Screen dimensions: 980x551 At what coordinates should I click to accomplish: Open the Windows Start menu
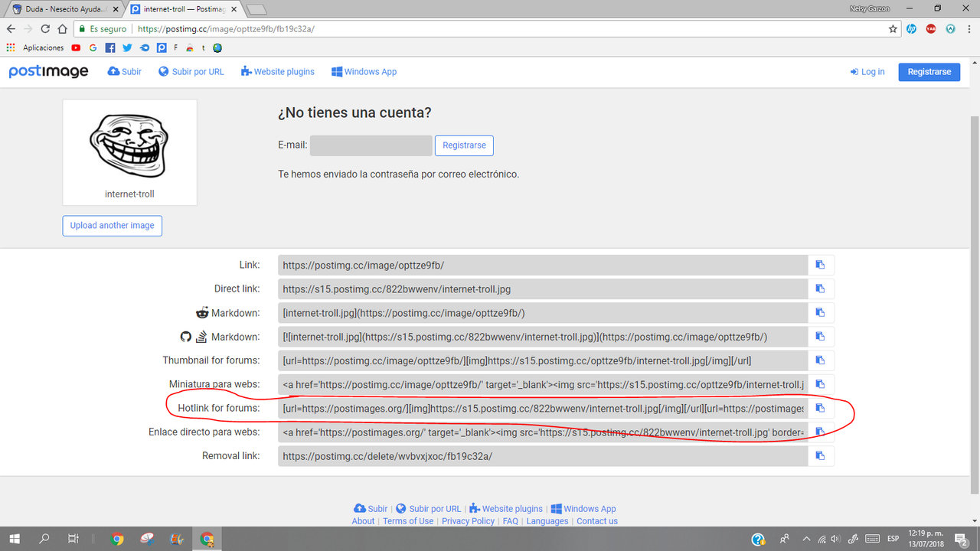[x=15, y=539]
